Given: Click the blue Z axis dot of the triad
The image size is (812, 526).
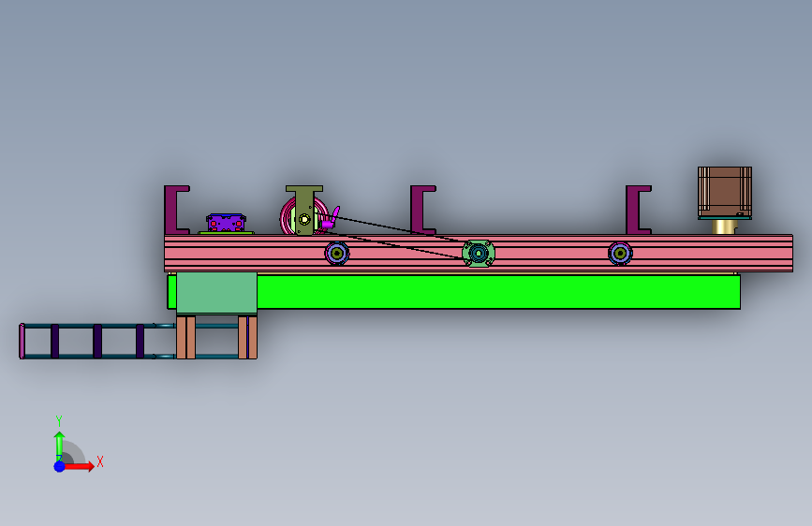Looking at the screenshot, I should pos(60,466).
